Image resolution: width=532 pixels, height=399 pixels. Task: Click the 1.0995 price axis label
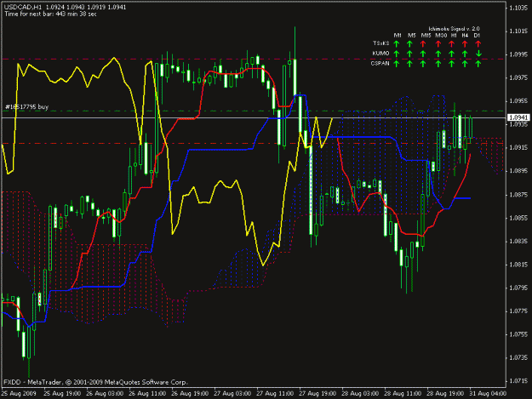(518, 54)
